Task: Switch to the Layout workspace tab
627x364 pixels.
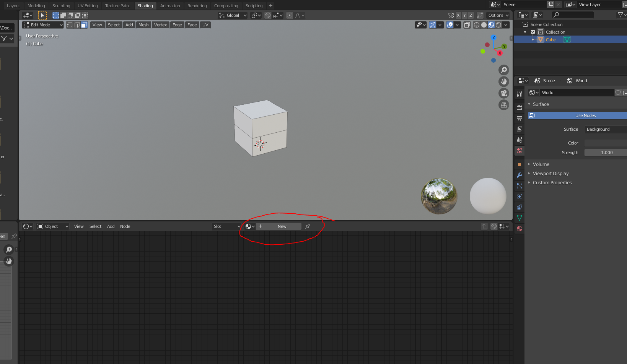Action: (x=13, y=6)
